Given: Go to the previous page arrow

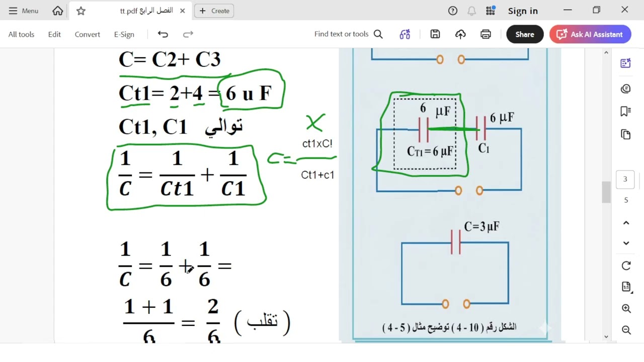Looking at the screenshot, I should 626,223.
